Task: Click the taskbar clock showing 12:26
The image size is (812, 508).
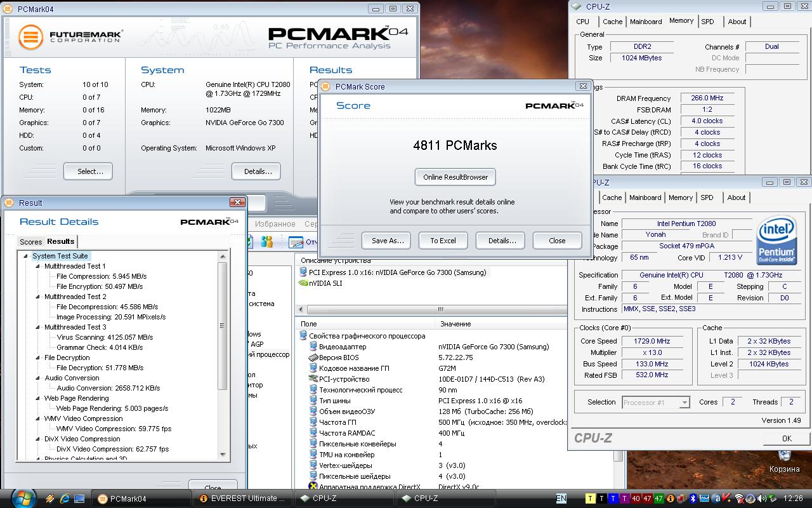Action: tap(793, 498)
